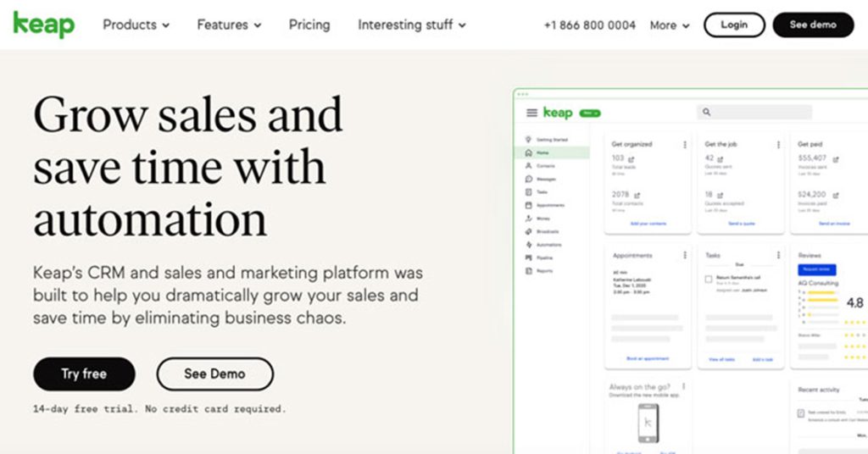Click Add your contacts link
The height and width of the screenshot is (454, 868).
[648, 224]
